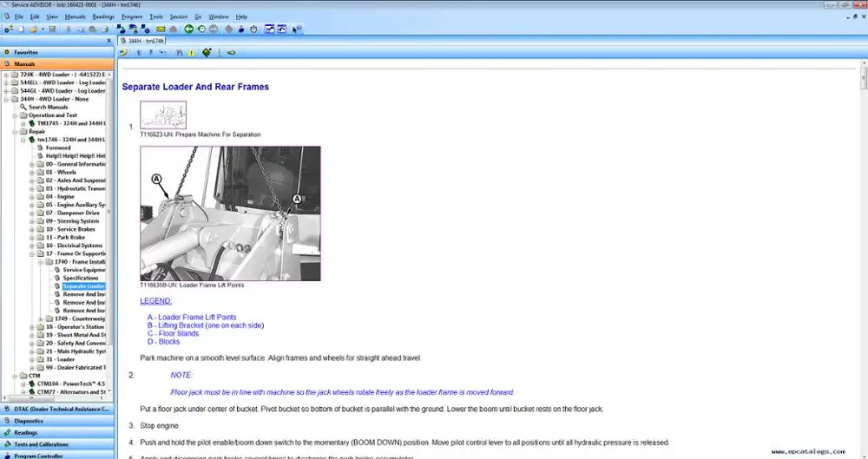Click the yellow envelope mail icon
The image size is (868, 459).
point(161,29)
